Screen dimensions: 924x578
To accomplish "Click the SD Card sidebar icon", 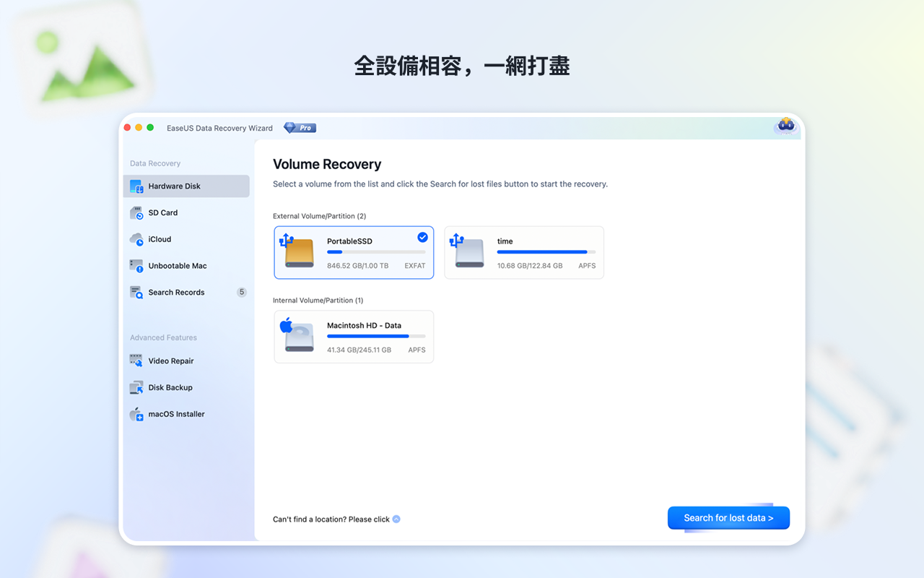I will coord(136,213).
